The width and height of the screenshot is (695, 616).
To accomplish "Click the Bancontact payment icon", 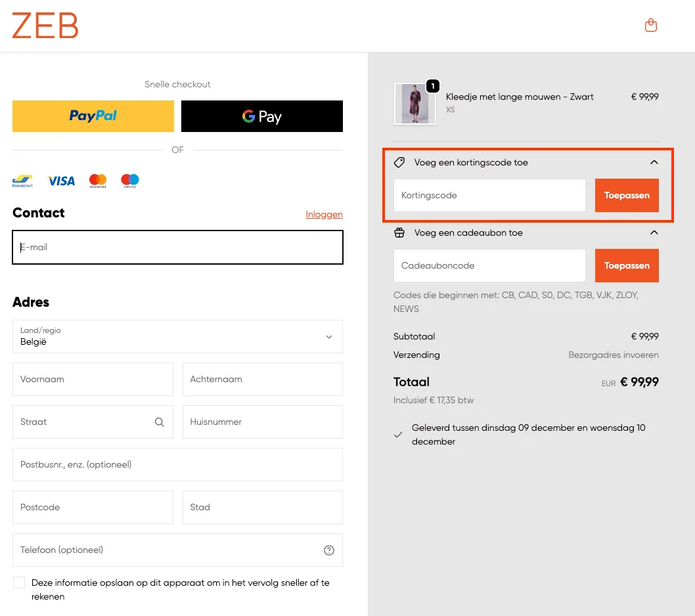I will tap(22, 181).
